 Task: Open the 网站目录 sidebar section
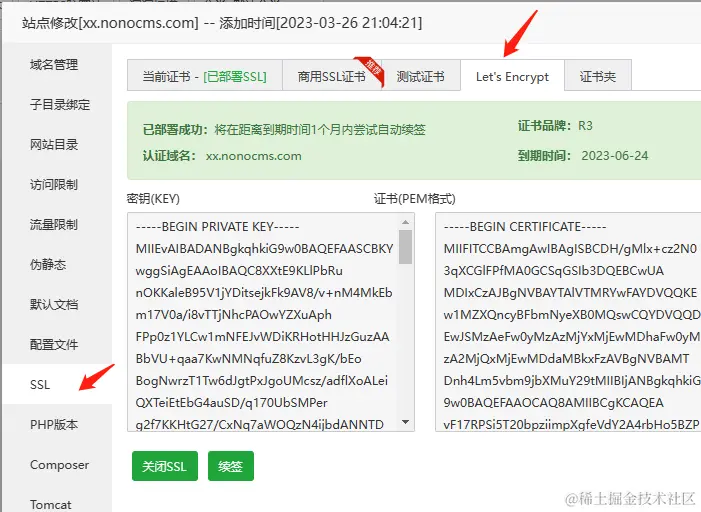[54, 144]
